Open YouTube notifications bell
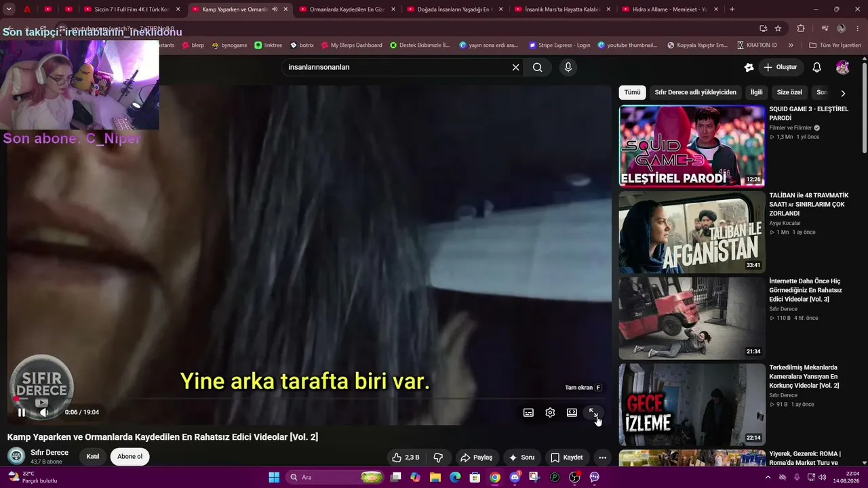 (817, 67)
